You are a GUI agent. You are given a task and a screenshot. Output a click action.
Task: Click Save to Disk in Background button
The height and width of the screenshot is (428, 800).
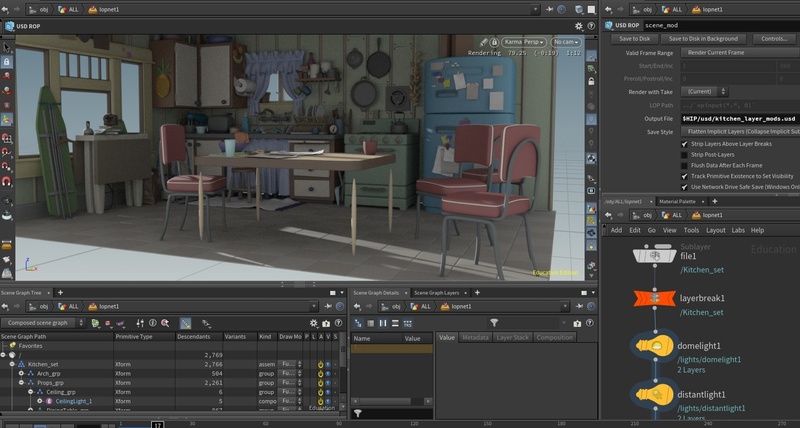[705, 38]
